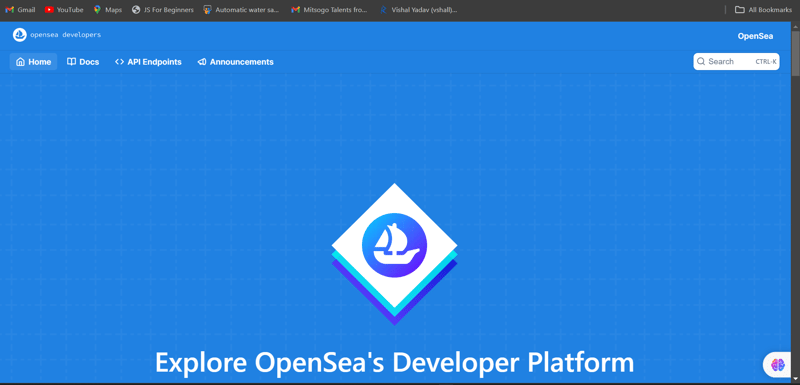Screen dimensions: 800x385
Task: Click the OpenSea developers logo
Action: pyautogui.click(x=57, y=35)
